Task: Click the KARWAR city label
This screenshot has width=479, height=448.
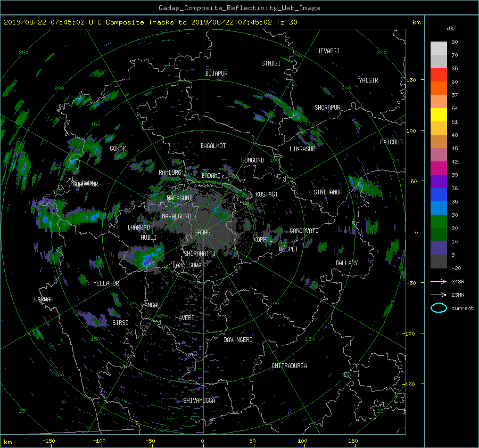Action: [x=44, y=299]
